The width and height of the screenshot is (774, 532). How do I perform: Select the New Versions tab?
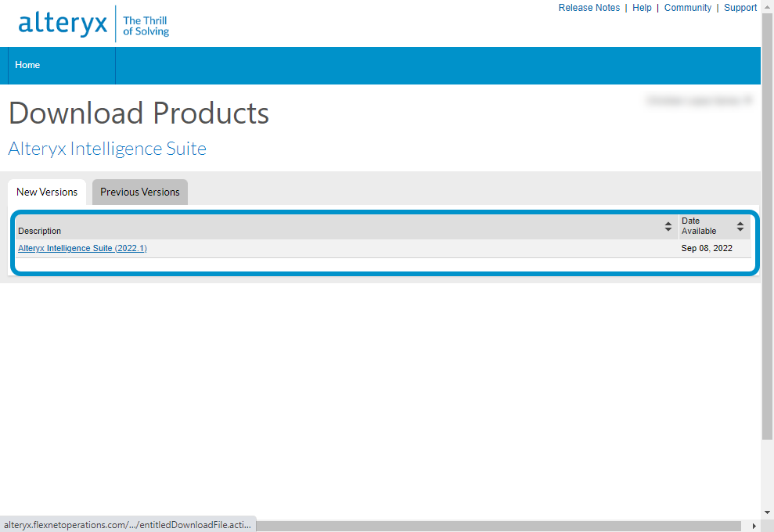coord(46,192)
